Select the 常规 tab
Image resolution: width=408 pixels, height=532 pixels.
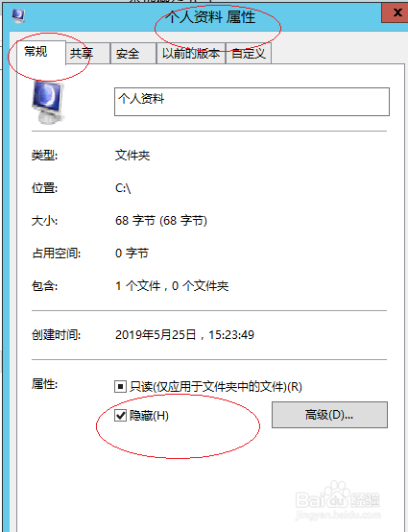36,52
